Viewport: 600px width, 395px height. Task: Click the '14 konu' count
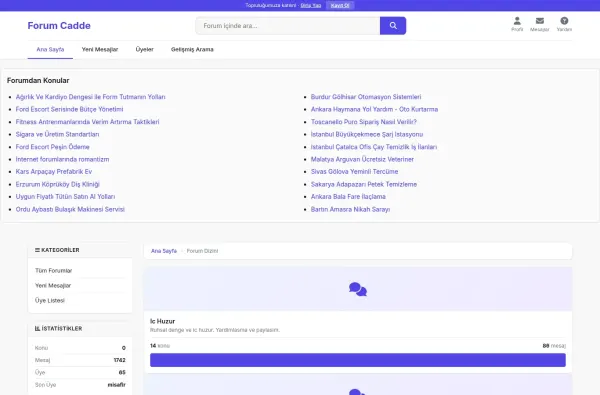[x=160, y=346]
